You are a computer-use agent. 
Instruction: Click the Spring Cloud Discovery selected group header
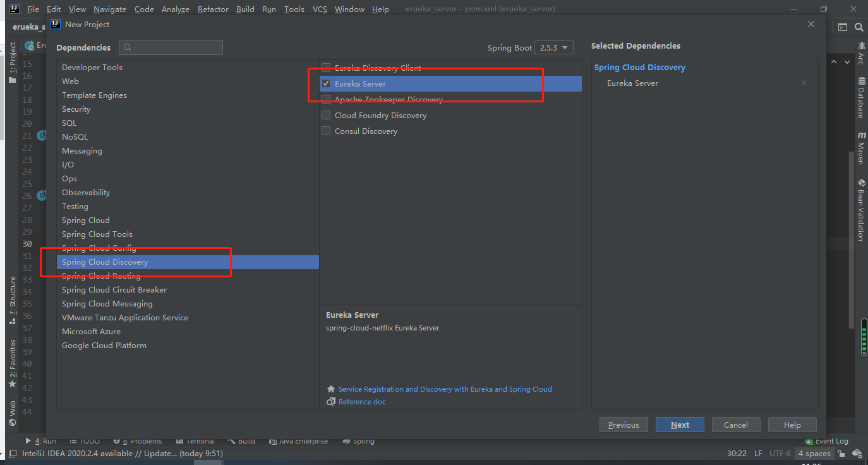pos(639,67)
